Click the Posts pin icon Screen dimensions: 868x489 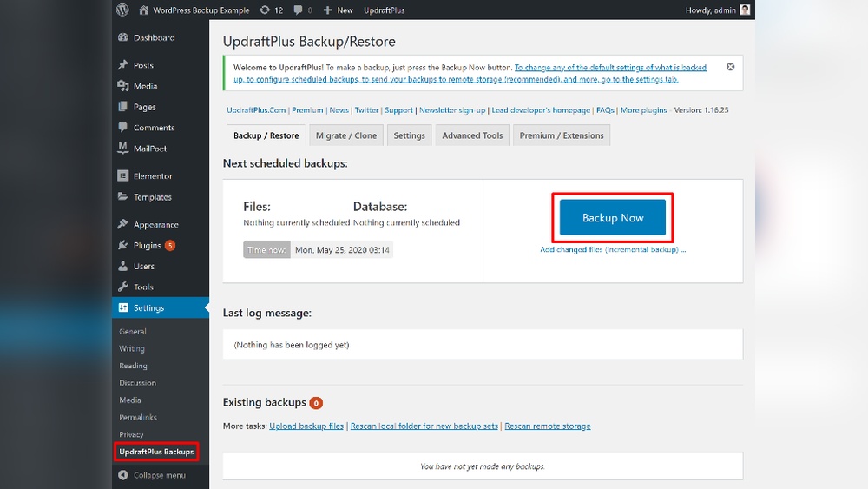click(123, 65)
